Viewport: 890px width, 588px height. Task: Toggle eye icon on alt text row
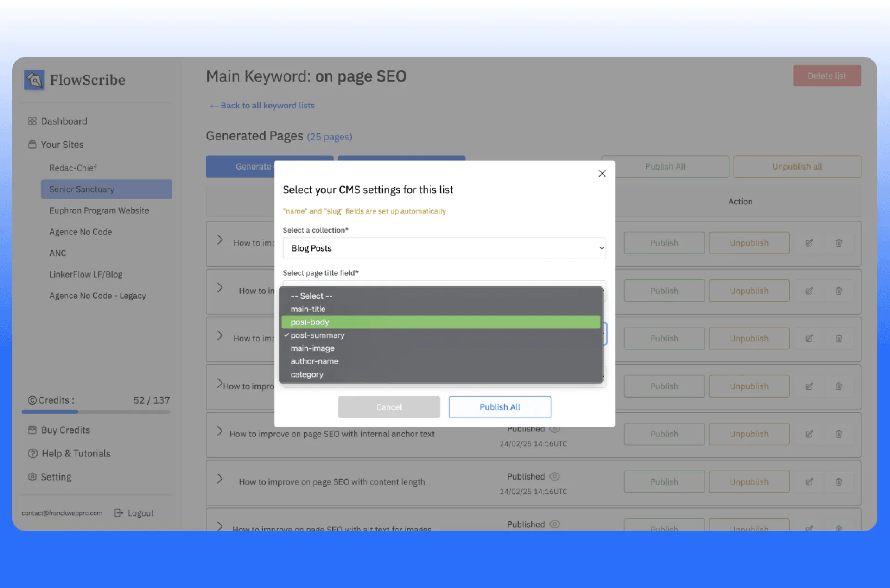554,524
